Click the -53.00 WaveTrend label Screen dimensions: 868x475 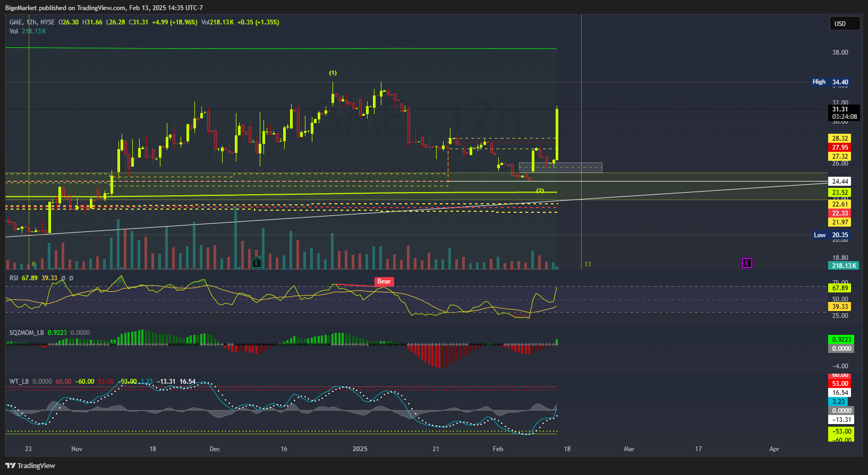[x=840, y=431]
